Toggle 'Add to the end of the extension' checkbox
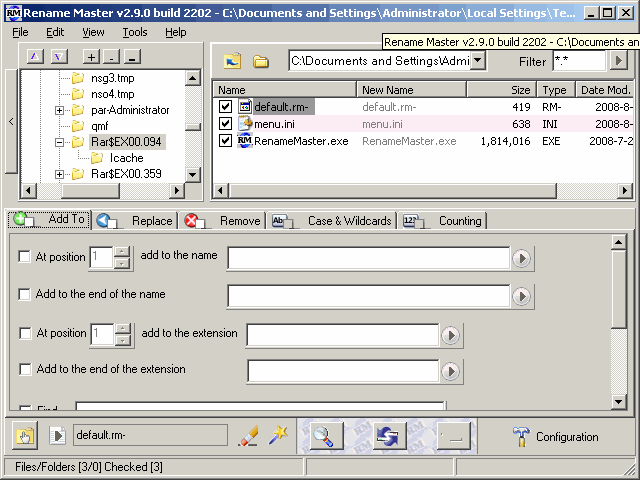This screenshot has height=480, width=640. click(x=25, y=370)
